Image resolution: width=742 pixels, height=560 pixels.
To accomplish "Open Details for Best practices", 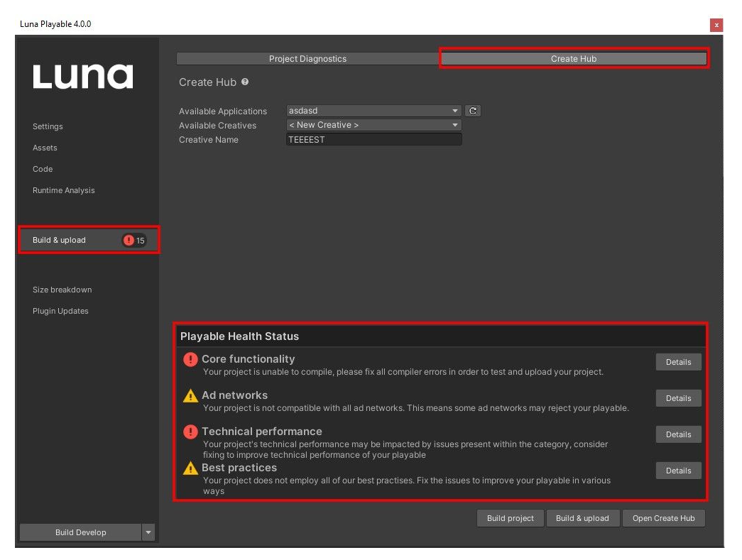I will coord(679,471).
